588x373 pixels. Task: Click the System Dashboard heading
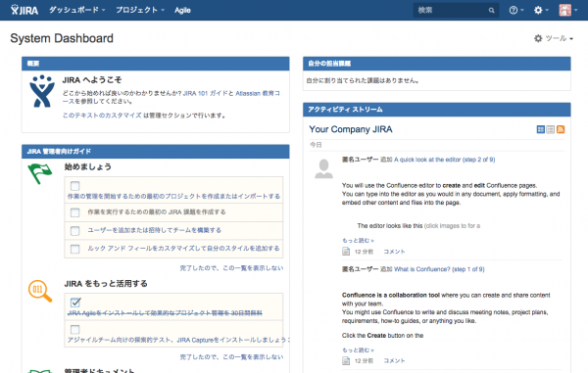click(62, 38)
